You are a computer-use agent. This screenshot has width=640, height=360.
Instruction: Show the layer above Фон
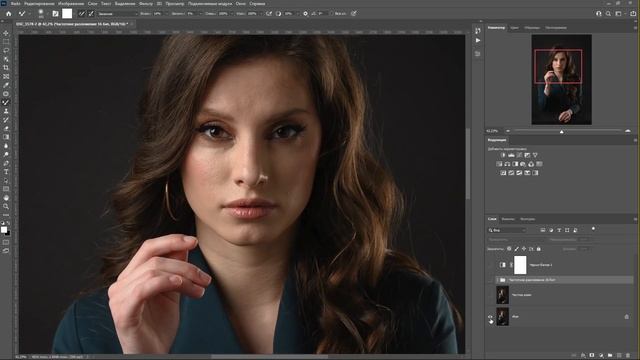pyautogui.click(x=490, y=295)
